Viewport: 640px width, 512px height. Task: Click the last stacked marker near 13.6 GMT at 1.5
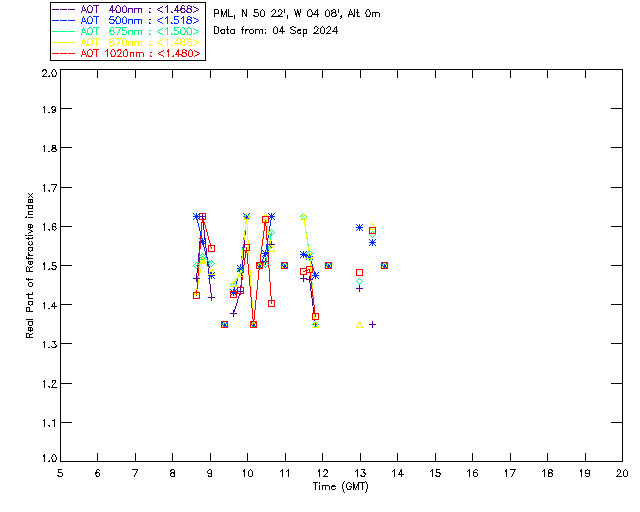click(x=384, y=266)
